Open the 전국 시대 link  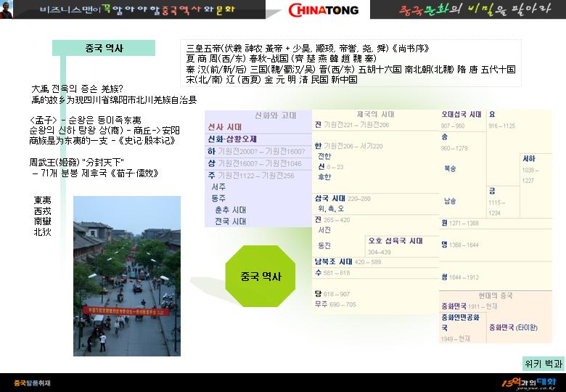[x=230, y=221]
